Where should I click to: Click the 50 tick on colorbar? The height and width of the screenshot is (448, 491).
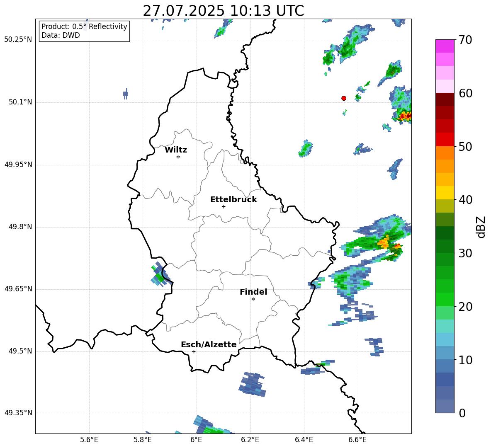(465, 146)
